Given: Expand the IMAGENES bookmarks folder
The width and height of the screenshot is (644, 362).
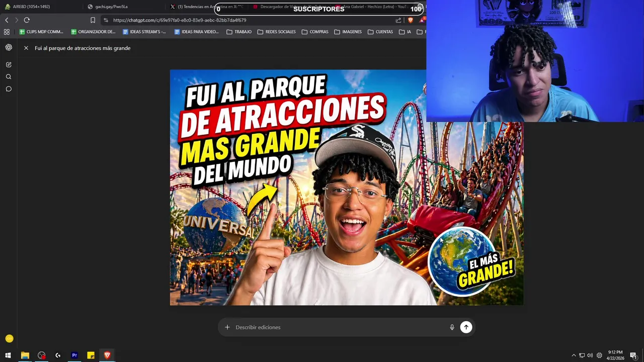Looking at the screenshot, I should click(348, 32).
